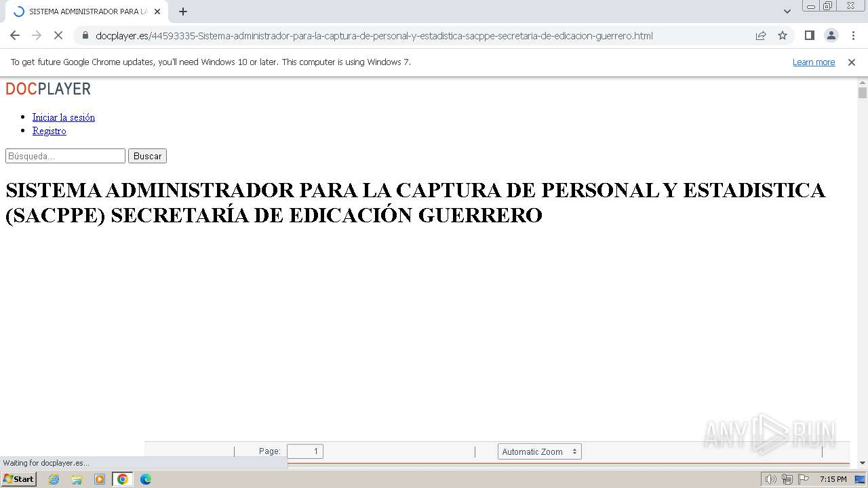Share this page icon in address bar

761,35
